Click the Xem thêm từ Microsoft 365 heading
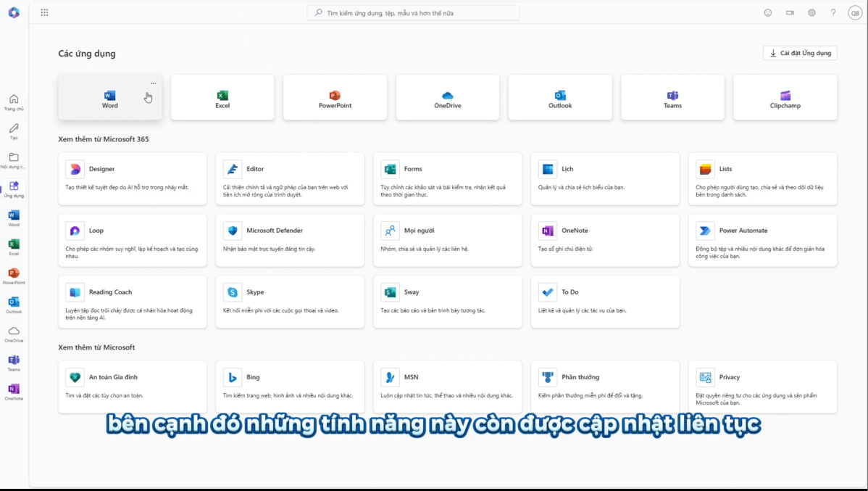 click(x=104, y=139)
